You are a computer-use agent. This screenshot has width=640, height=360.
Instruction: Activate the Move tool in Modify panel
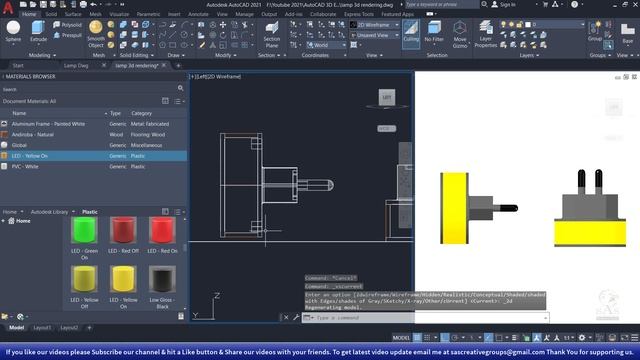coord(223,25)
